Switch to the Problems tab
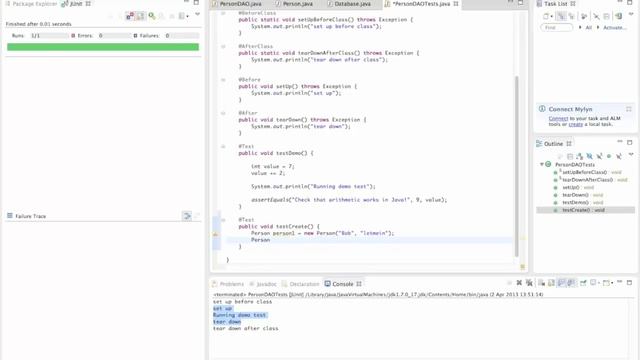 click(228, 284)
